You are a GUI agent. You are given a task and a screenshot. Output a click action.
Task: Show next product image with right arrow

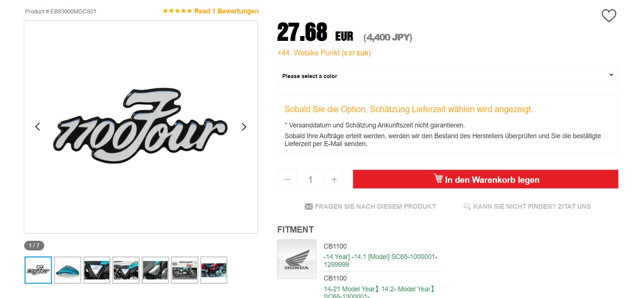pos(244,127)
